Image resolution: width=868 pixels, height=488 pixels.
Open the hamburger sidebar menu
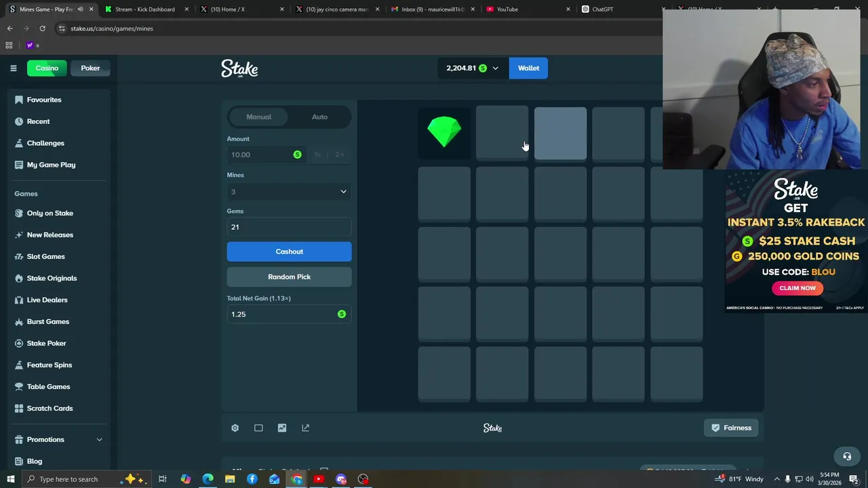coord(13,68)
